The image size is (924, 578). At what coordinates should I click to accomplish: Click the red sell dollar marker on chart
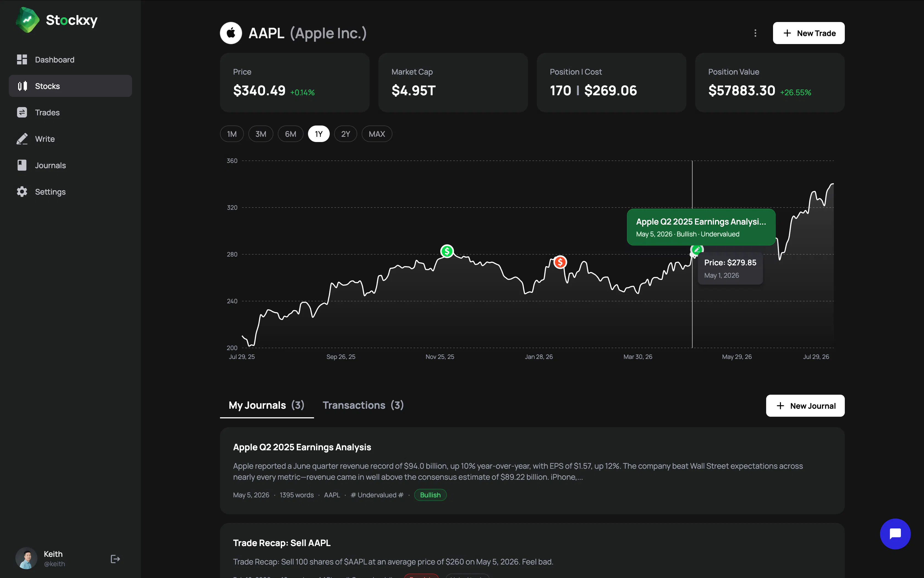(560, 262)
